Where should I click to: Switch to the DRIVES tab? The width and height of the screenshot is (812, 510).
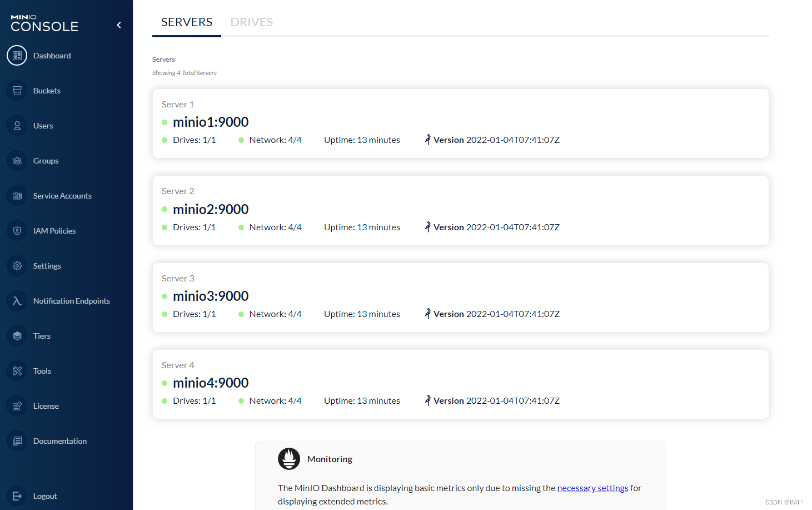coord(252,22)
